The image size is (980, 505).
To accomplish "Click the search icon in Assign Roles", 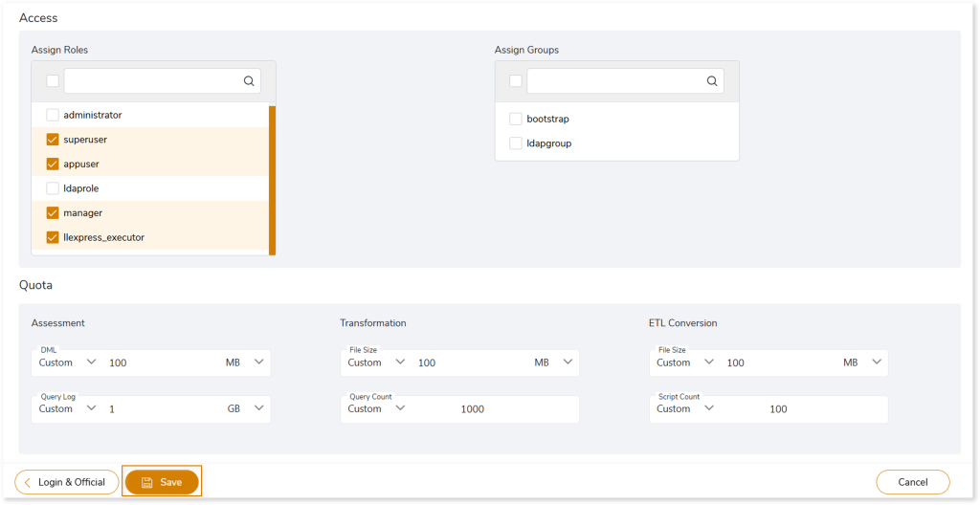I will 249,81.
